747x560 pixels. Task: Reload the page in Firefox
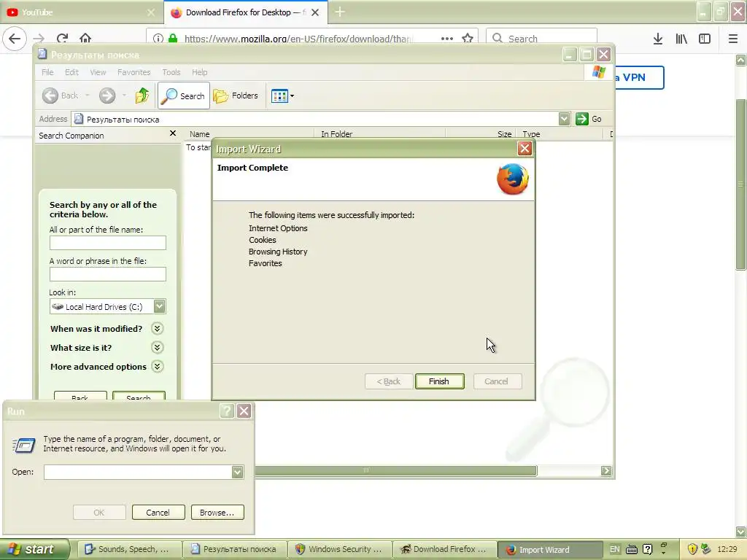[62, 38]
